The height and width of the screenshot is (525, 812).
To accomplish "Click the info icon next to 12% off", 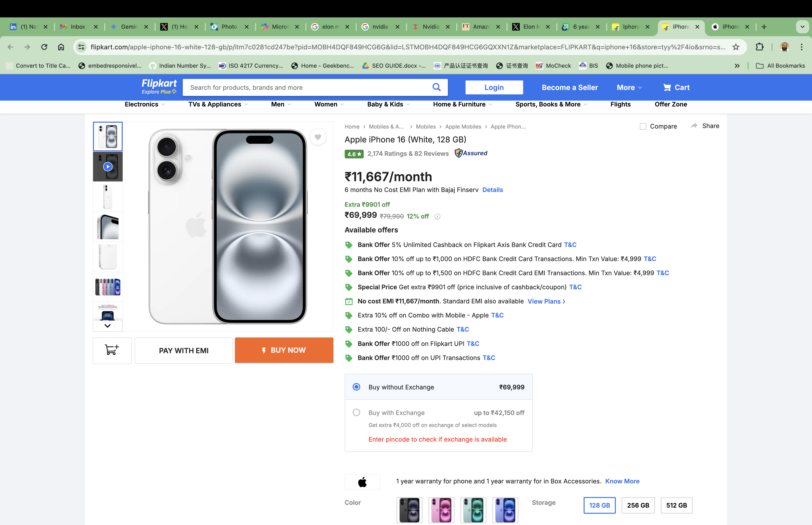I will [x=437, y=216].
